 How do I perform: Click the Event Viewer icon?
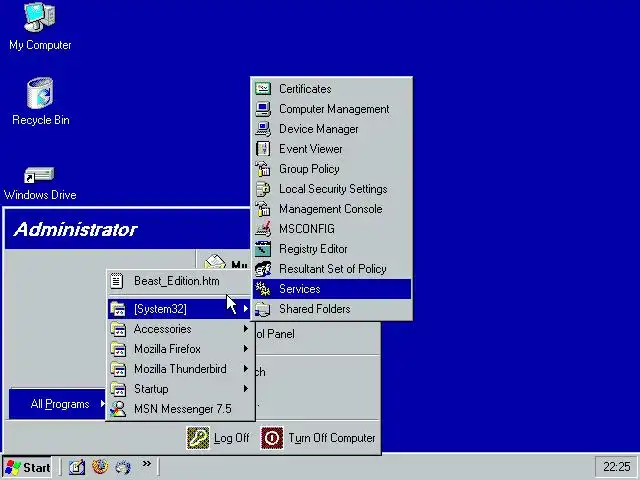click(263, 149)
